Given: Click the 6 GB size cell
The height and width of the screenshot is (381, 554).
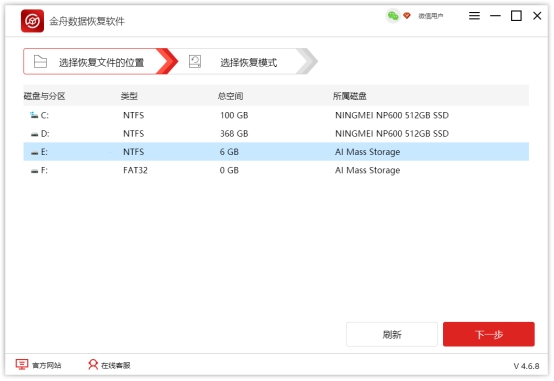Looking at the screenshot, I should tap(229, 152).
